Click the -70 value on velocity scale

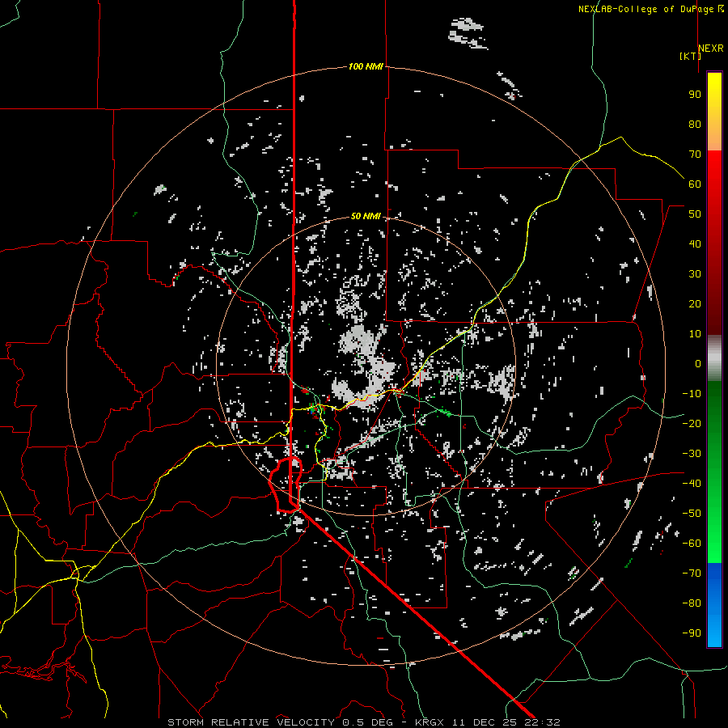coord(692,573)
